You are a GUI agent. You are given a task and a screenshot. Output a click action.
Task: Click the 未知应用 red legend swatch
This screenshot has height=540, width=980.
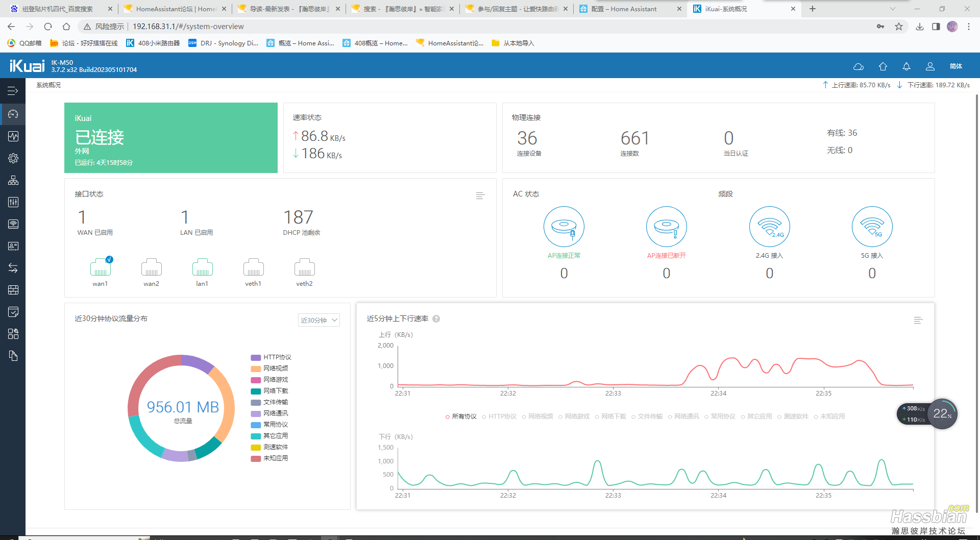click(x=256, y=458)
